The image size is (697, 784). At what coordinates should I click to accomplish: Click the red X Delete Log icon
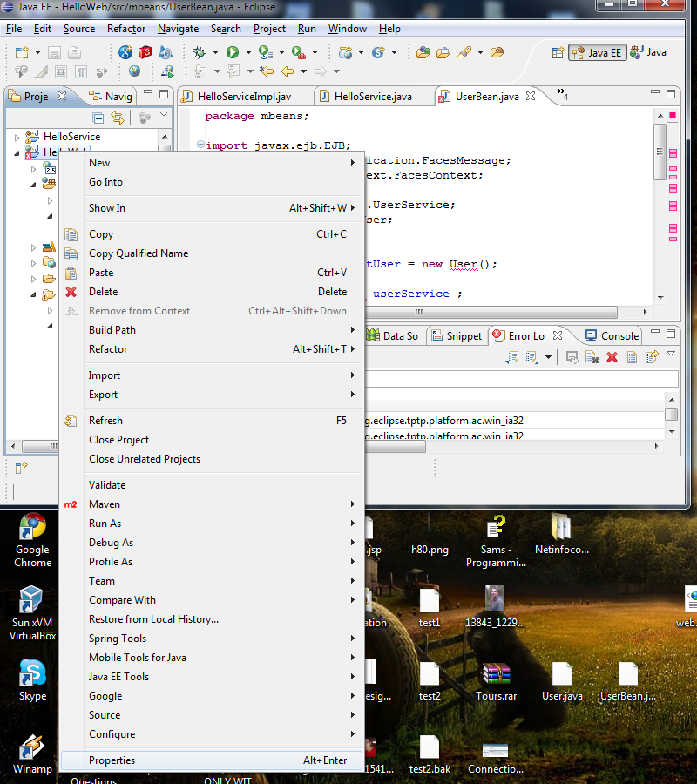click(x=612, y=357)
